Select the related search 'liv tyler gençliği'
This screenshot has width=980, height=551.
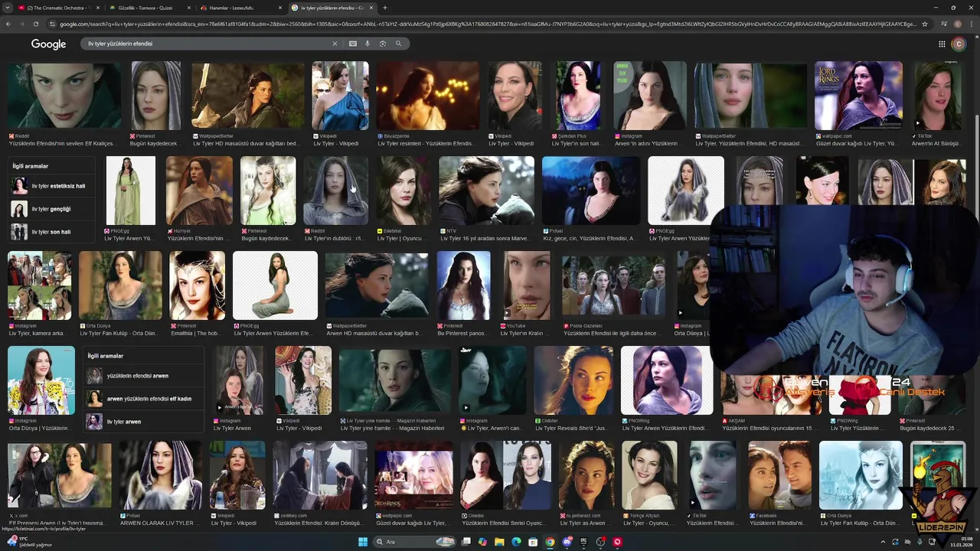point(51,209)
